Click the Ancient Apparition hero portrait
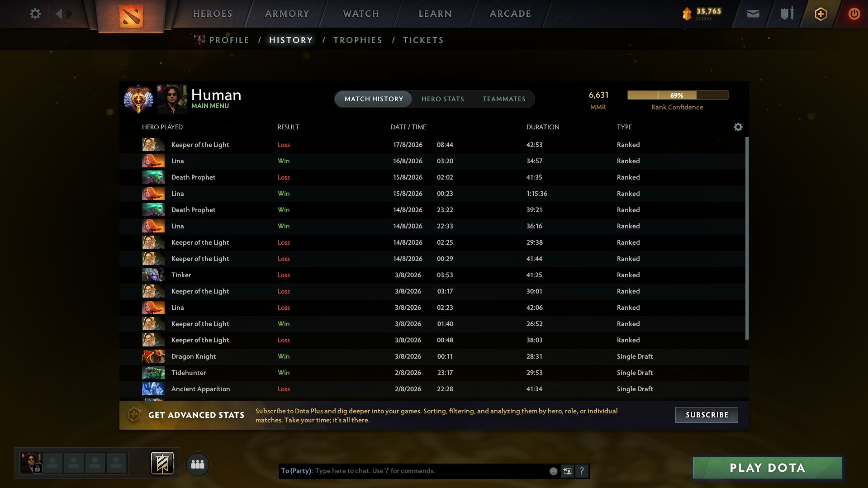 pos(153,389)
